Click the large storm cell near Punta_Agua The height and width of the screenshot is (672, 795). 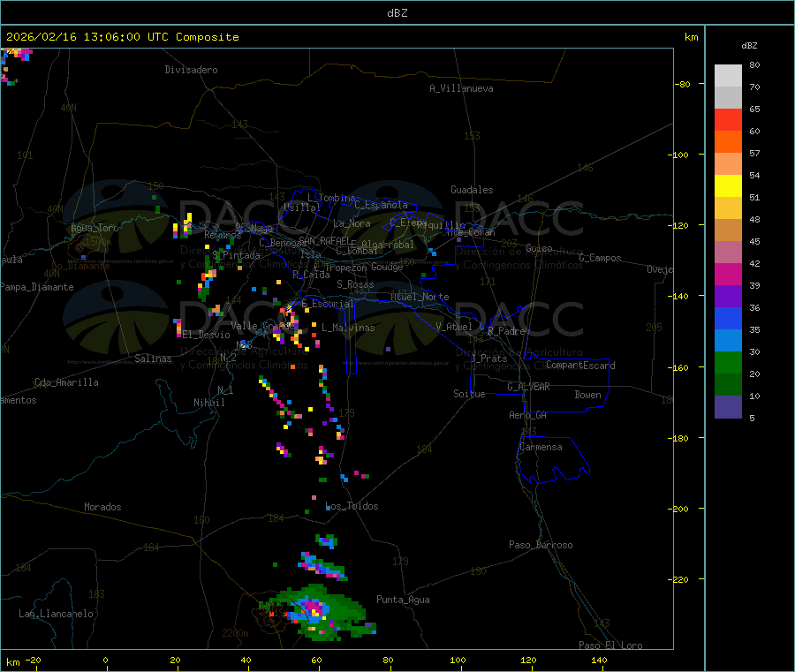coord(317,611)
